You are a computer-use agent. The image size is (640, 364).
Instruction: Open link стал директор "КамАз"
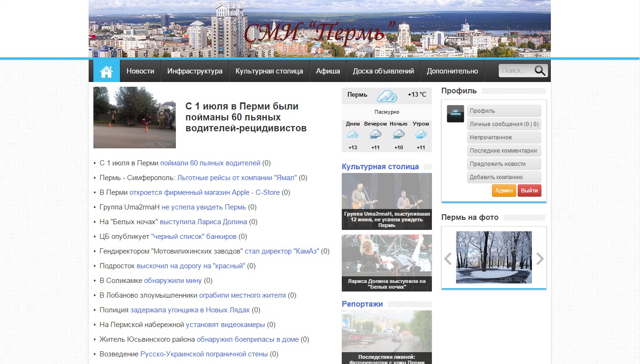282,251
